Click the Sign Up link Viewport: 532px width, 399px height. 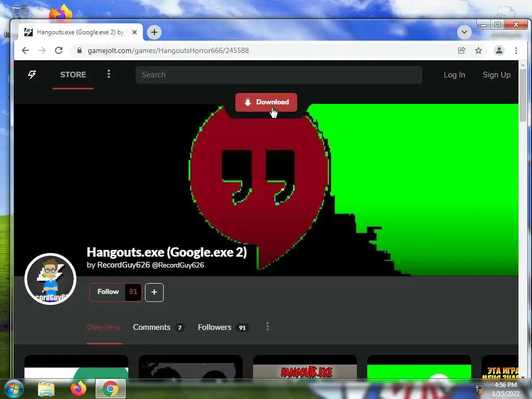click(x=496, y=75)
